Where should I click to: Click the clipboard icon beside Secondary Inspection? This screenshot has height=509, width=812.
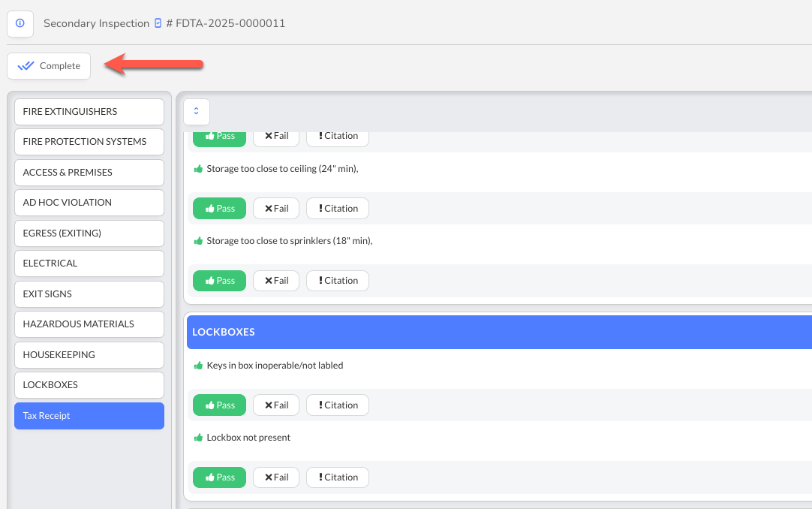(158, 23)
